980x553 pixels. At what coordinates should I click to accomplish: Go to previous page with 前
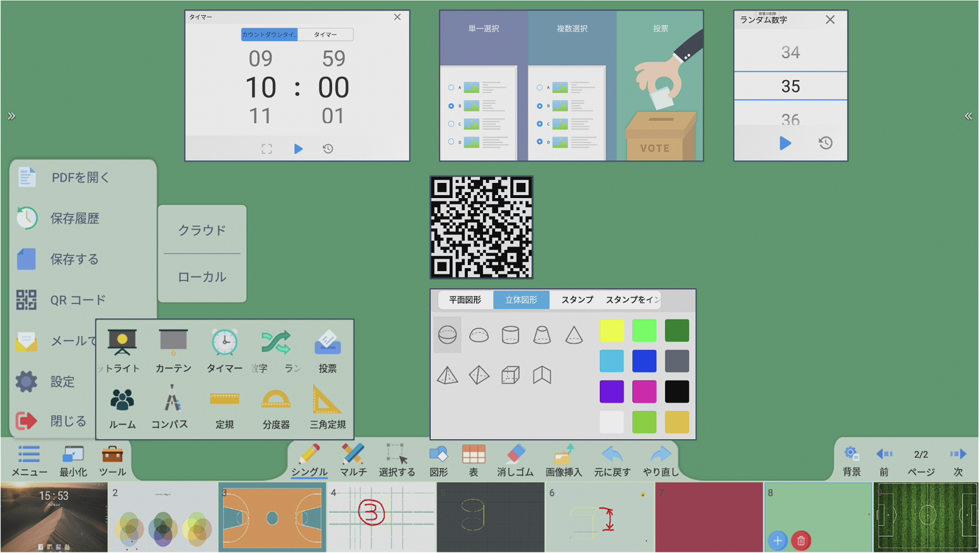point(884,461)
